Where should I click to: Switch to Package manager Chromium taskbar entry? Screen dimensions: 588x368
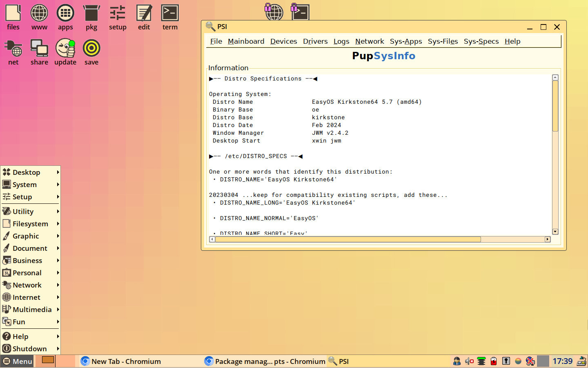click(x=264, y=361)
